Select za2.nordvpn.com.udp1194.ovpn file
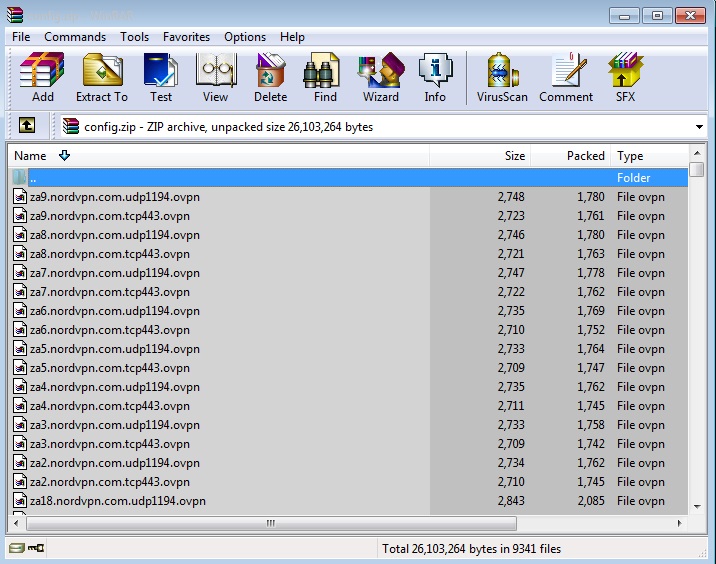The image size is (716, 564). 348,463
